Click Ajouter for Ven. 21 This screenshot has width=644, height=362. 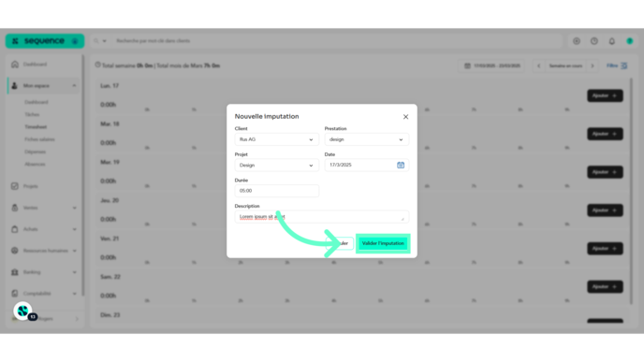coord(605,248)
